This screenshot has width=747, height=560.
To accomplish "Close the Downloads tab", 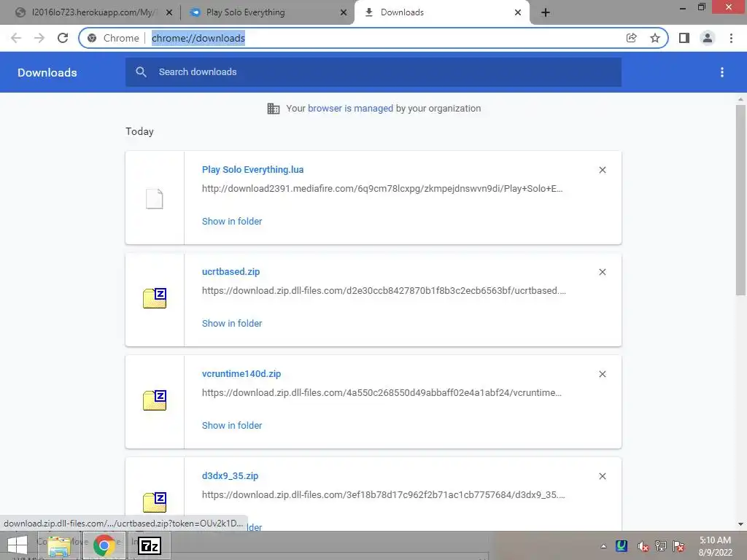I will (518, 12).
